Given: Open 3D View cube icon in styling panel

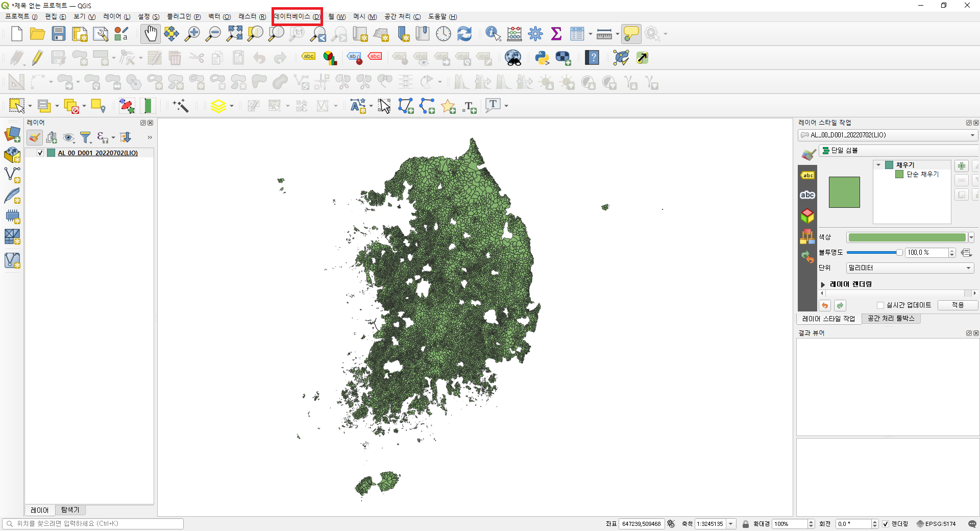Looking at the screenshot, I should click(807, 215).
